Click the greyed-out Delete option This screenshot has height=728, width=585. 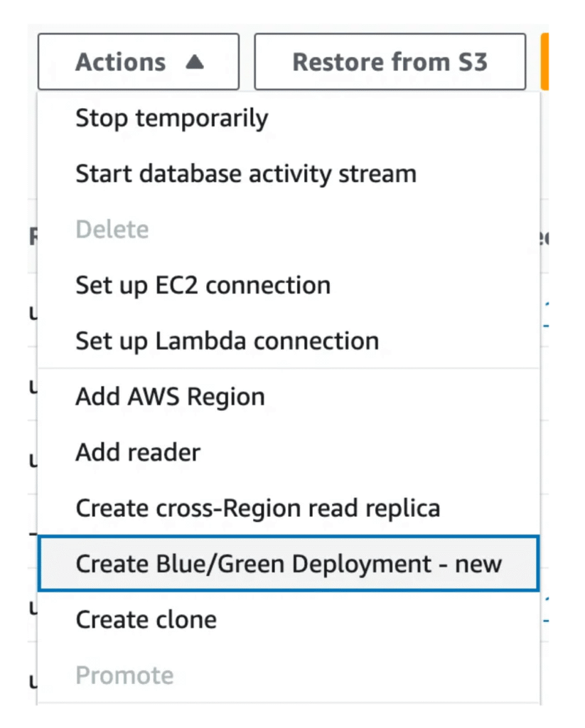click(112, 230)
